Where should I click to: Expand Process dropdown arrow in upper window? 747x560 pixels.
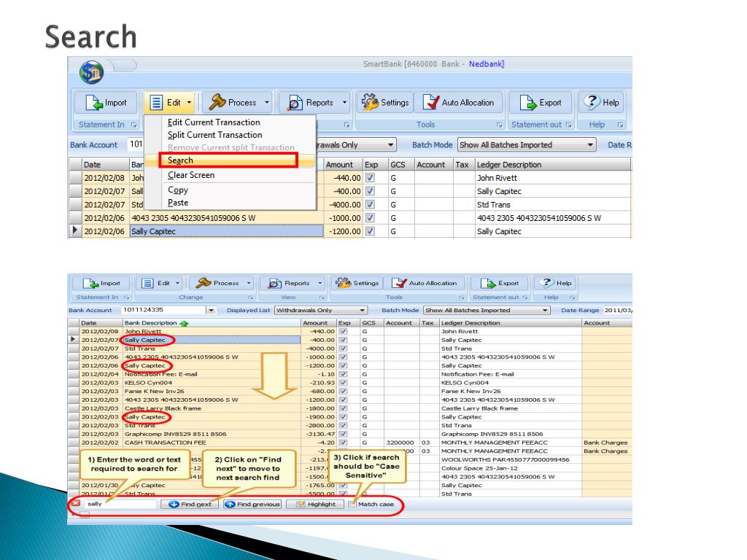[267, 102]
